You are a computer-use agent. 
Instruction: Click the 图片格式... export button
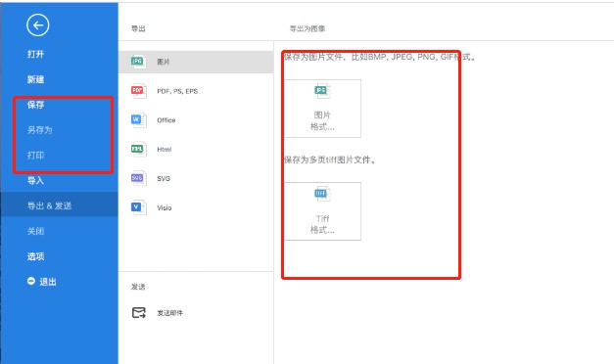point(322,109)
